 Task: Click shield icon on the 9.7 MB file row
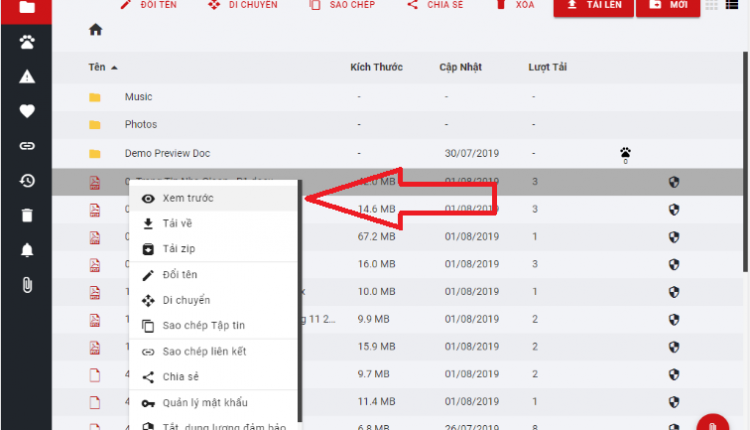(674, 374)
